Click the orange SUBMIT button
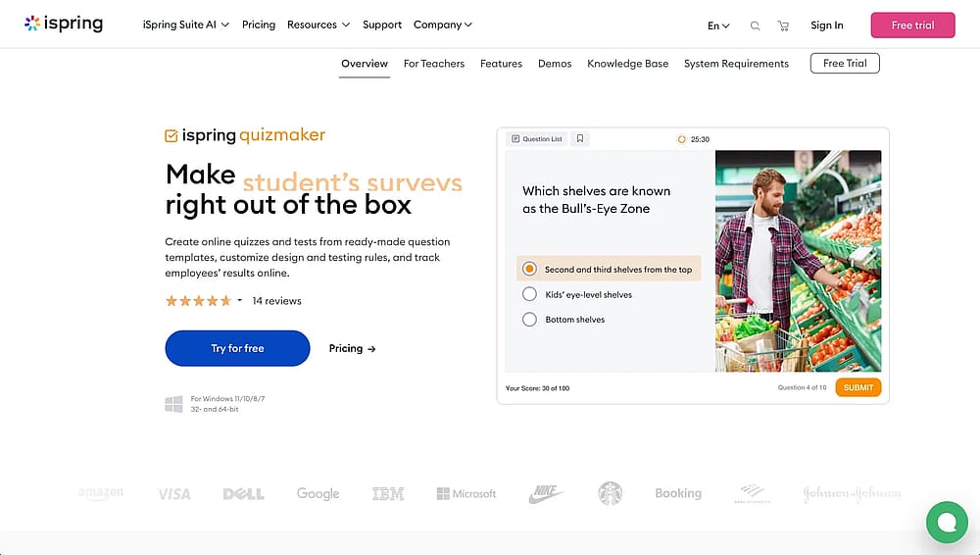This screenshot has height=555, width=980. 858,387
